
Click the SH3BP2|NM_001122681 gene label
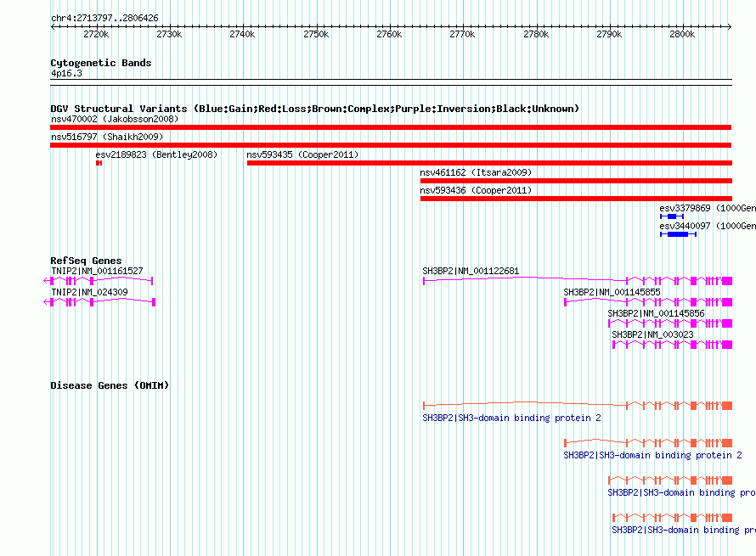click(x=471, y=272)
